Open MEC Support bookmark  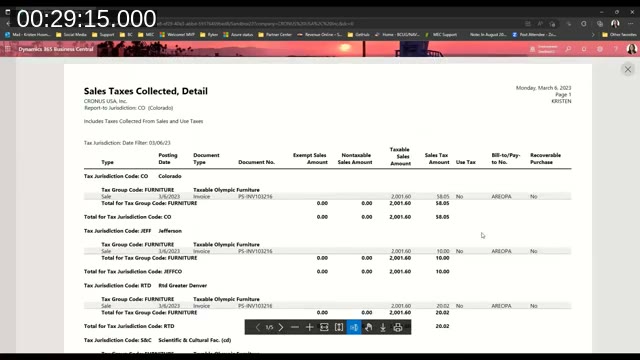(x=441, y=35)
